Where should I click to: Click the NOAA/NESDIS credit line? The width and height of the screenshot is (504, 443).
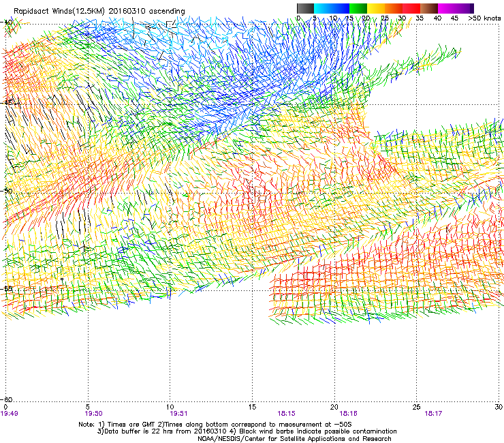(x=294, y=439)
